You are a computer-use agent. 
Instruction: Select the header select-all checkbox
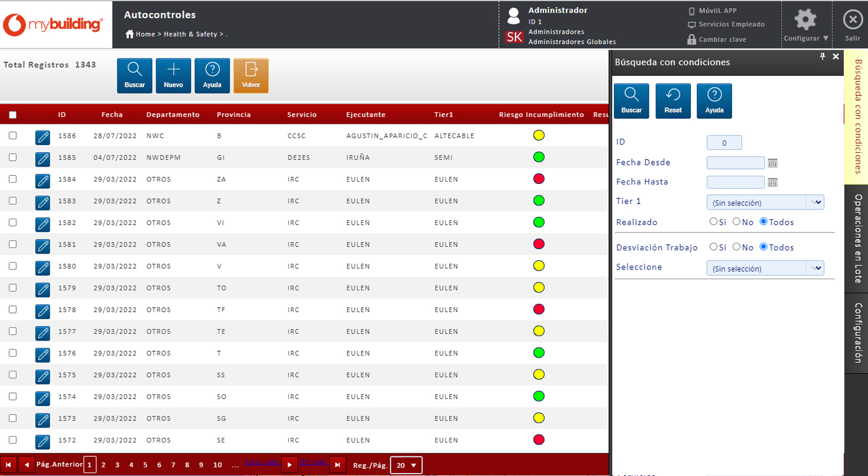pos(13,115)
